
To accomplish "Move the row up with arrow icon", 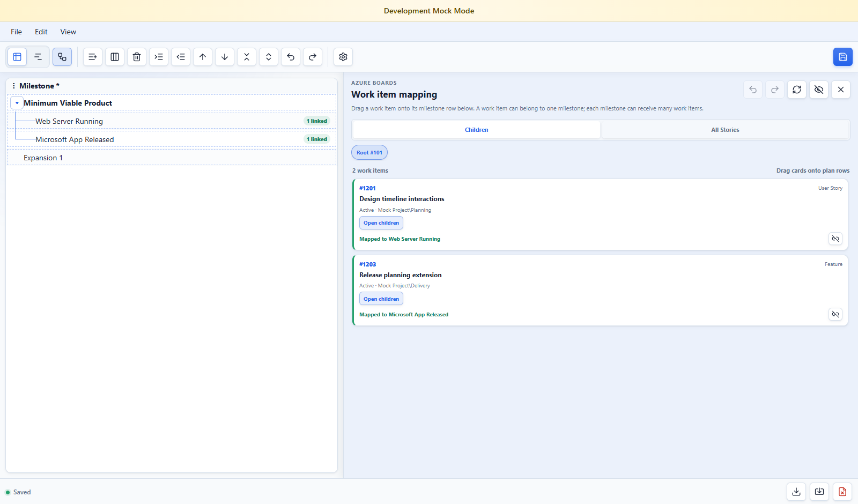I will 203,57.
